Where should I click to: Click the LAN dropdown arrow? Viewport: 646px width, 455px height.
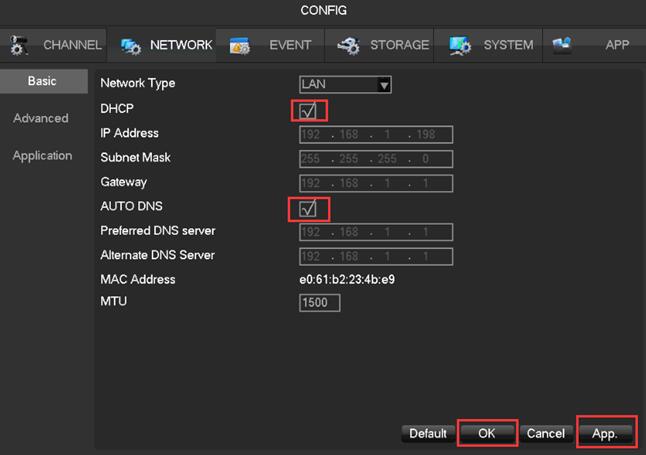point(383,85)
